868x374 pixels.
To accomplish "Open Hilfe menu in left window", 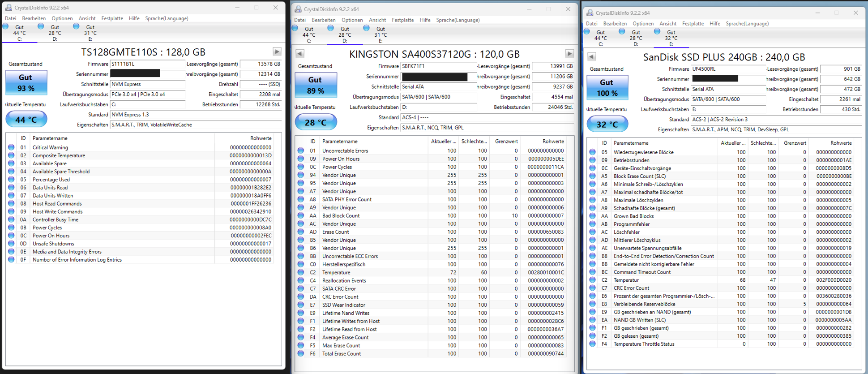I will pyautogui.click(x=134, y=18).
